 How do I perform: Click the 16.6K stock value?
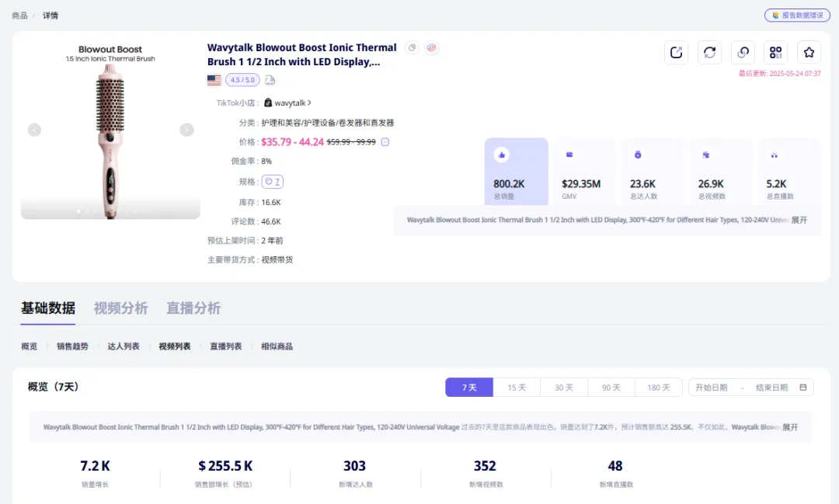point(271,202)
